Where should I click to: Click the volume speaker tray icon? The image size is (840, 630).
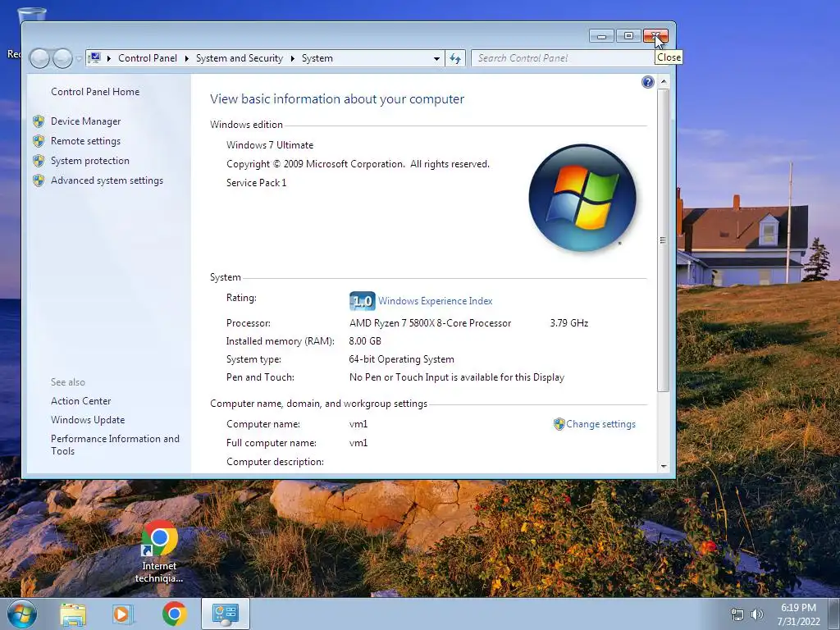757,614
